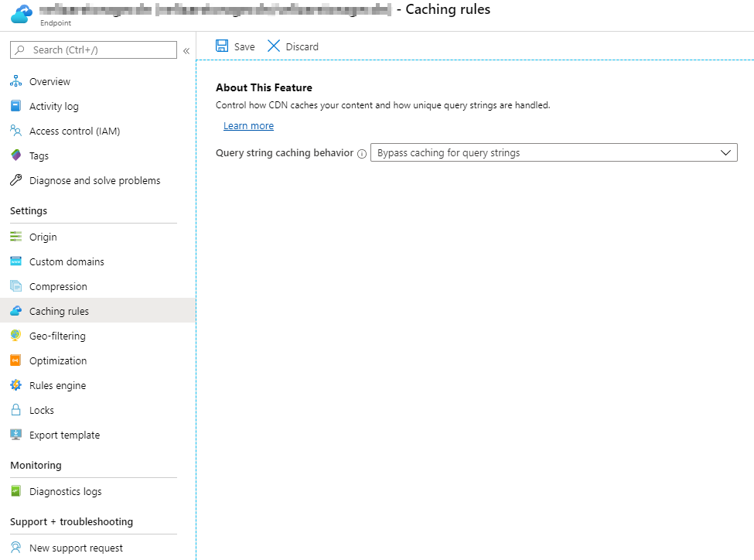The height and width of the screenshot is (560, 754).
Task: Click the Rules engine gear icon
Action: [16, 385]
